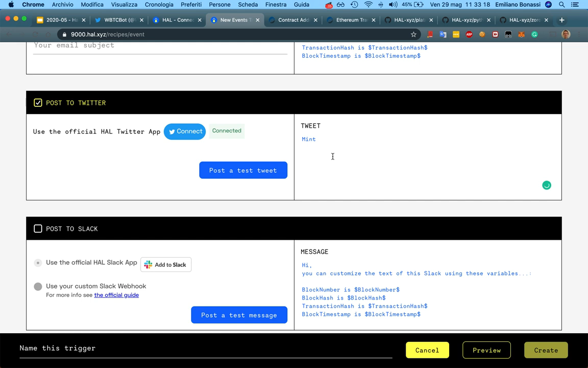Click the Preview button
Screen dimensions: 588x368
pos(486,350)
